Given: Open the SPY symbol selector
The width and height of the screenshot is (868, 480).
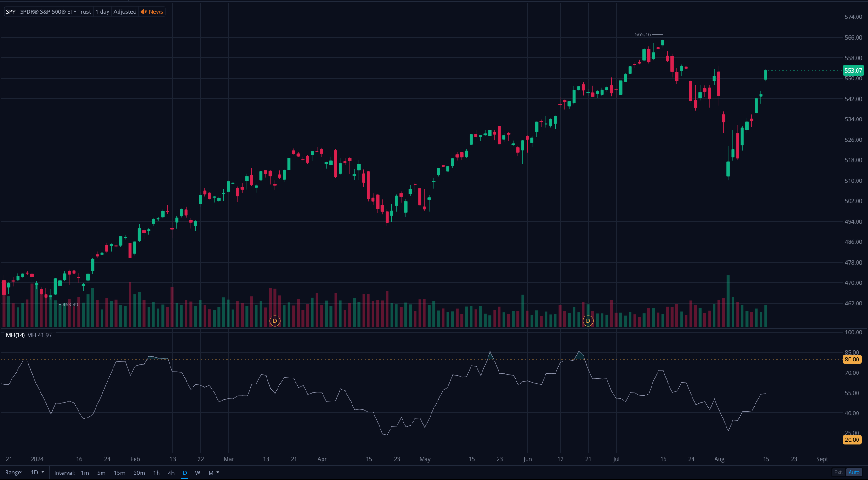Looking at the screenshot, I should 11,12.
